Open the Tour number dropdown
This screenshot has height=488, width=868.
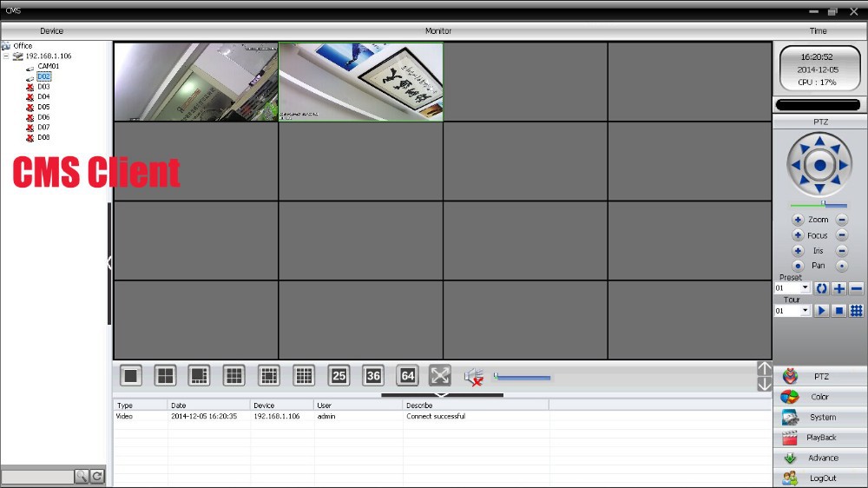click(x=805, y=311)
